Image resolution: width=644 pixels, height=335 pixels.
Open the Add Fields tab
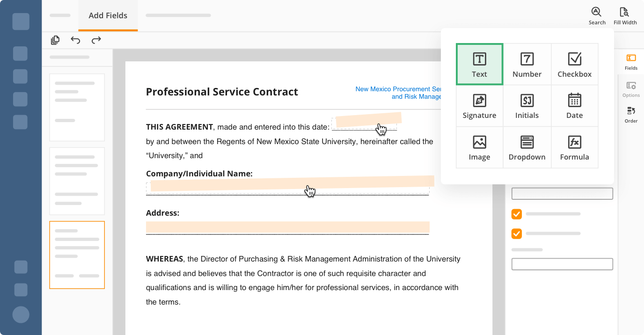click(108, 15)
